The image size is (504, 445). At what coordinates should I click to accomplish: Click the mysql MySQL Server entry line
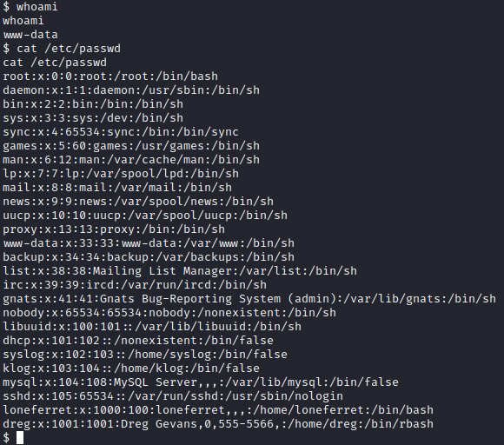(x=201, y=382)
